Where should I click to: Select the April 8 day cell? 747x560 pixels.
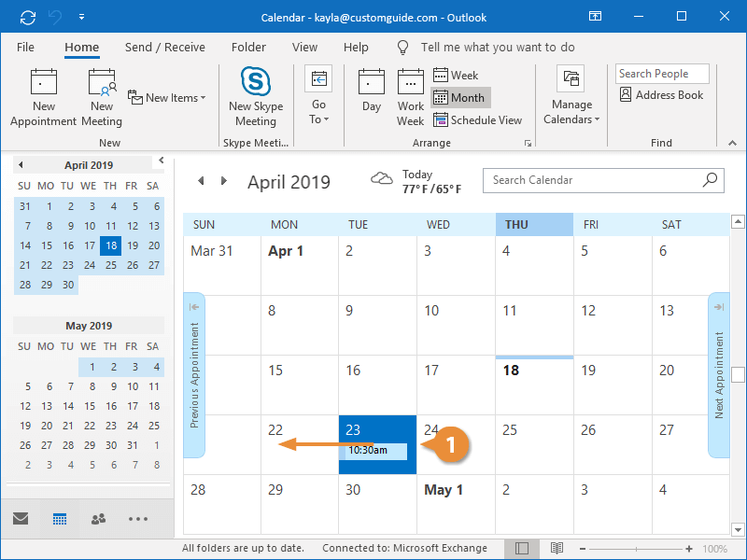(x=300, y=325)
